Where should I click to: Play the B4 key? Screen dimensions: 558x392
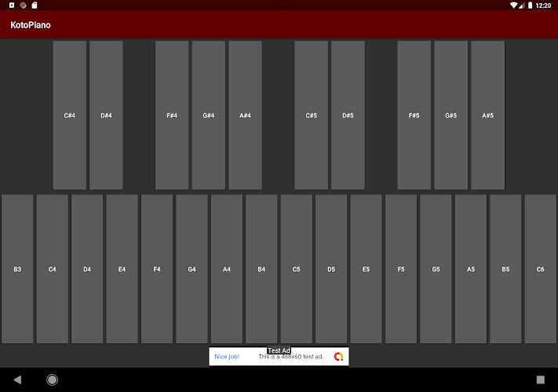click(261, 269)
